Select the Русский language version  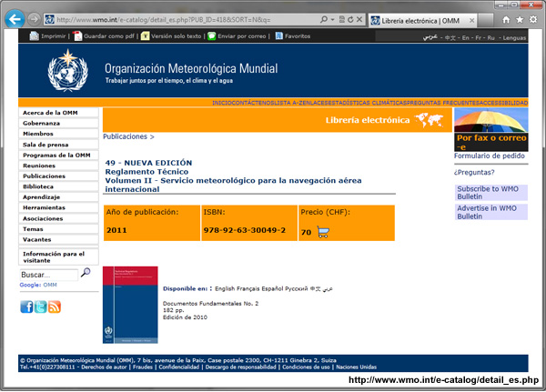(297, 288)
